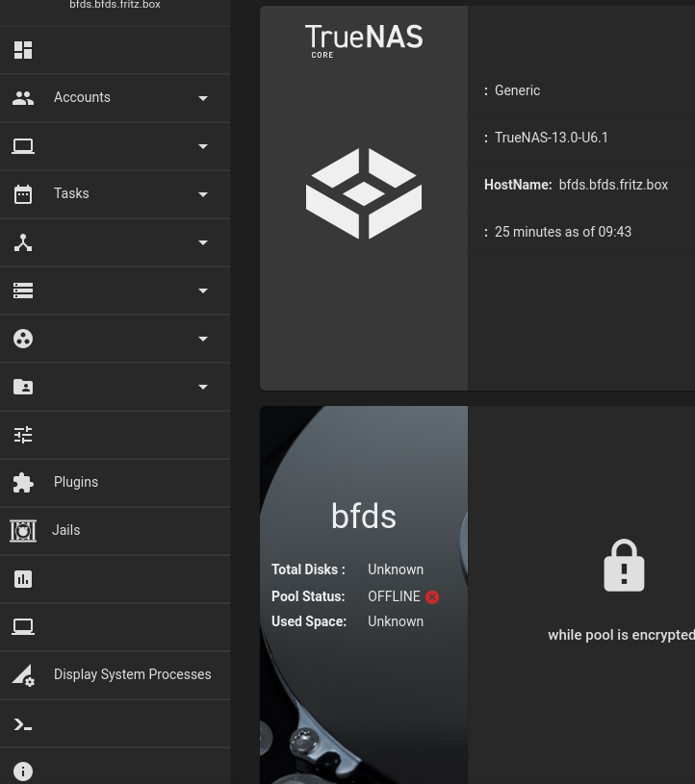Open the Shell terminal prompt icon

point(23,724)
